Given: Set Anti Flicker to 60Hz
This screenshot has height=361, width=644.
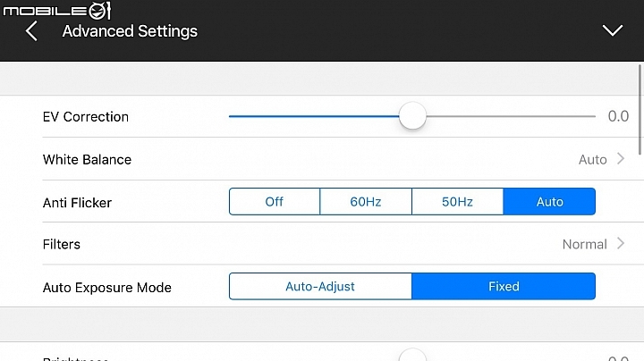Looking at the screenshot, I should 366,201.
